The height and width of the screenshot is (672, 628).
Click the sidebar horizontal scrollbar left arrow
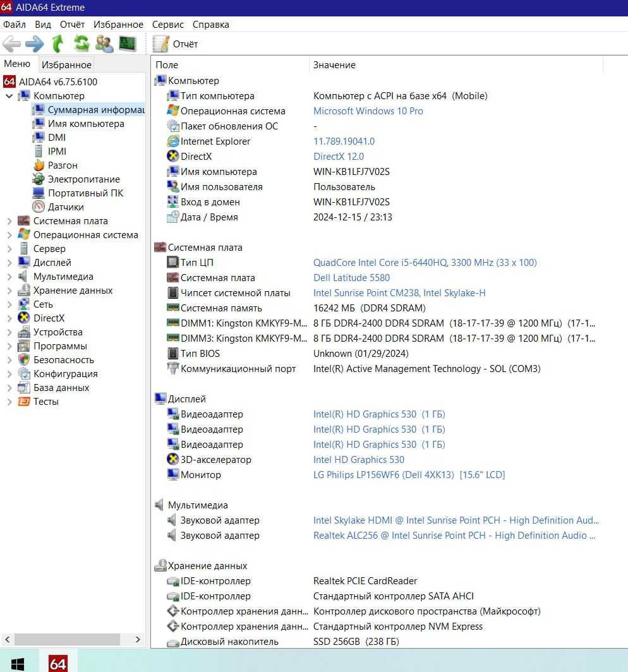click(x=8, y=639)
